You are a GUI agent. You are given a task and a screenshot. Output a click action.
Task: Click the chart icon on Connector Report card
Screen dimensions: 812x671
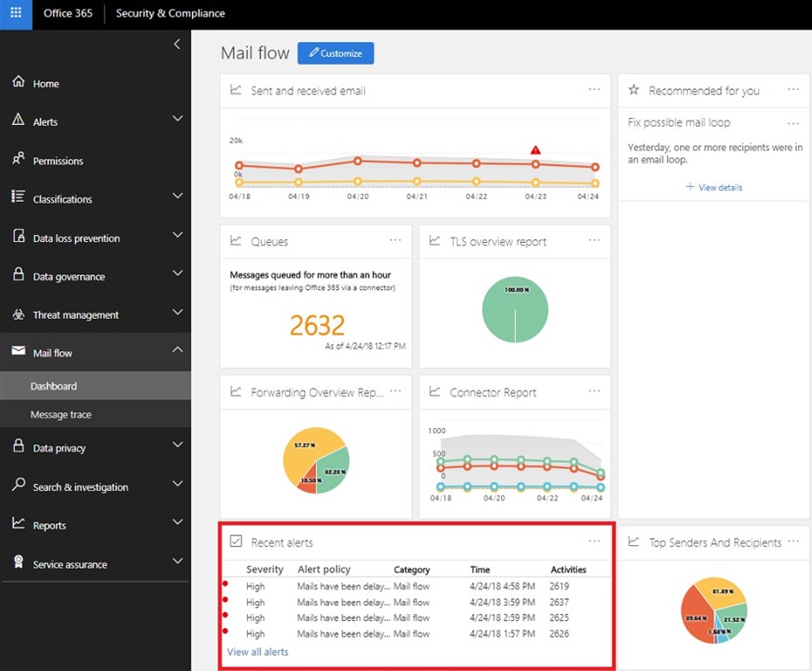[435, 391]
